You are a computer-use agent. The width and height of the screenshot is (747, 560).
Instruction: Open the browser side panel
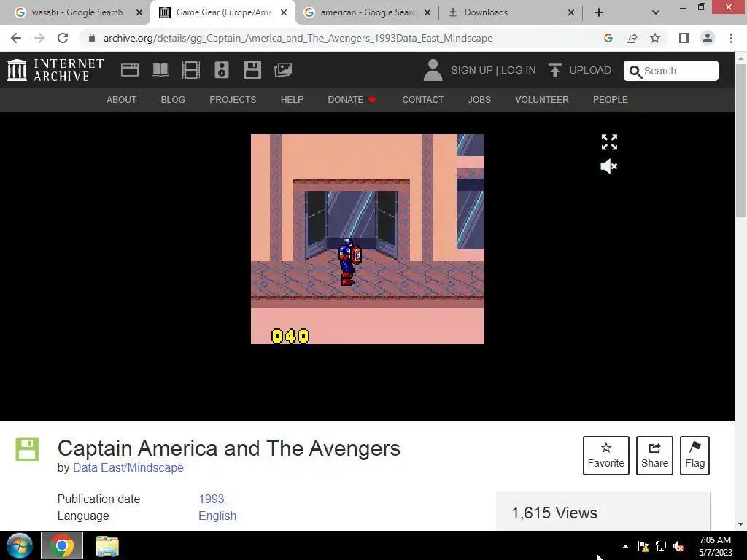[684, 38]
